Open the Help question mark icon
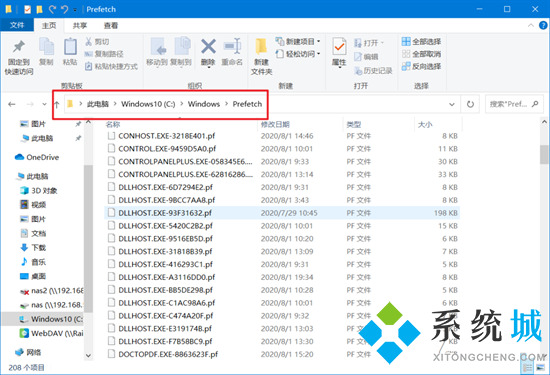This screenshot has width=550, height=375. [543, 25]
